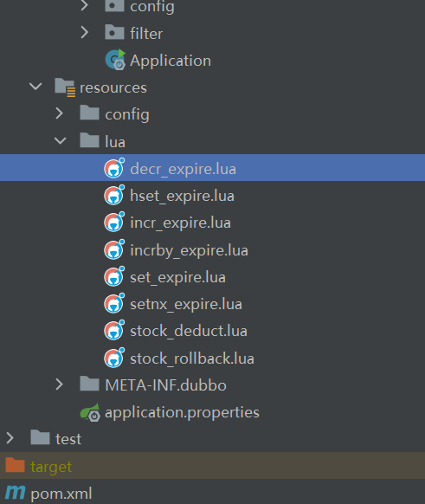Expand the test folder chevron
The image size is (425, 504).
10,438
